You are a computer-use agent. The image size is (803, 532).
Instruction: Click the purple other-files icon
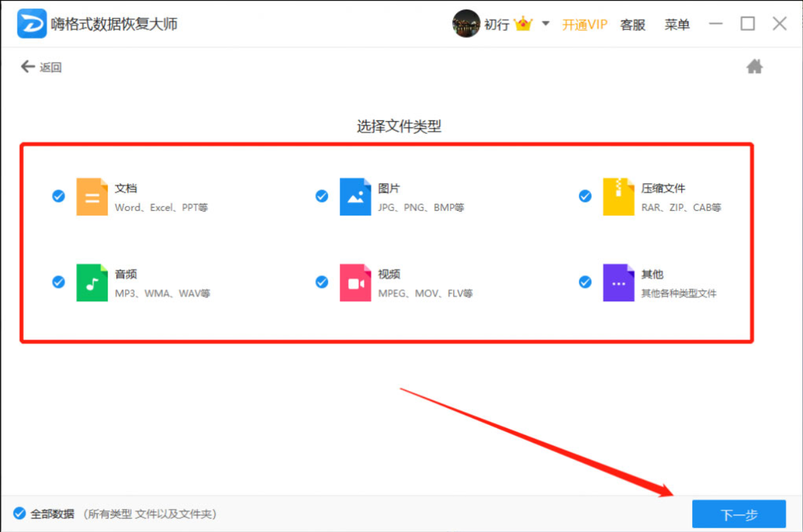click(618, 282)
